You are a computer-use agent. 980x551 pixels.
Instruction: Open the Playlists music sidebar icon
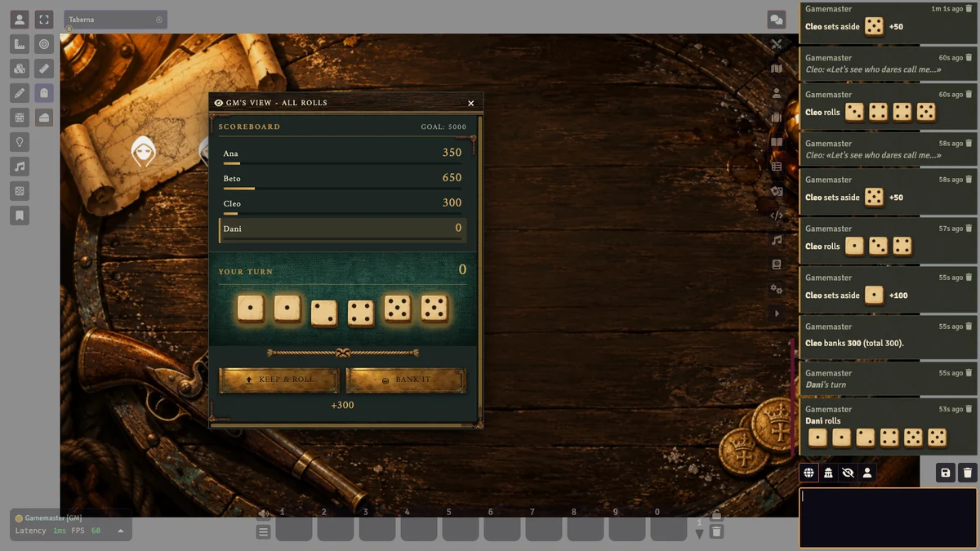click(x=777, y=240)
